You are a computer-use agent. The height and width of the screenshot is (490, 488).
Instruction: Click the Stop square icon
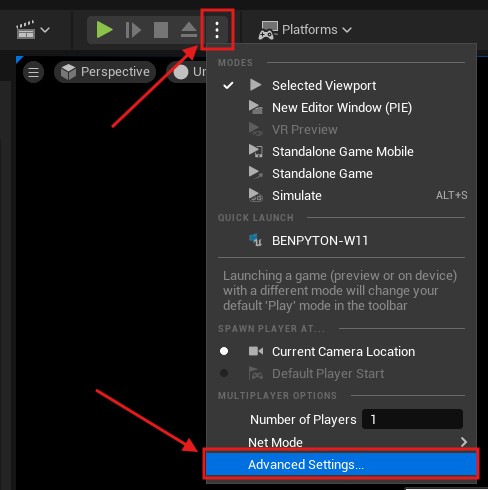[x=161, y=30]
